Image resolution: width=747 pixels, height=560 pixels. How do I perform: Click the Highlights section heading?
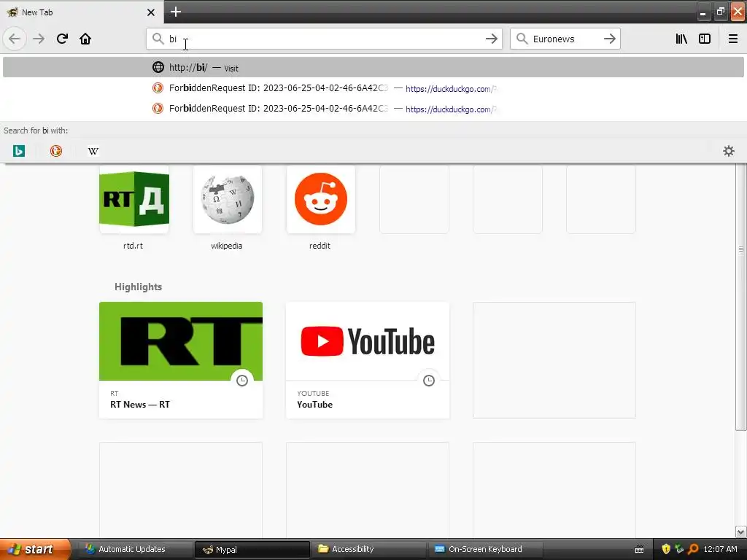(x=138, y=287)
